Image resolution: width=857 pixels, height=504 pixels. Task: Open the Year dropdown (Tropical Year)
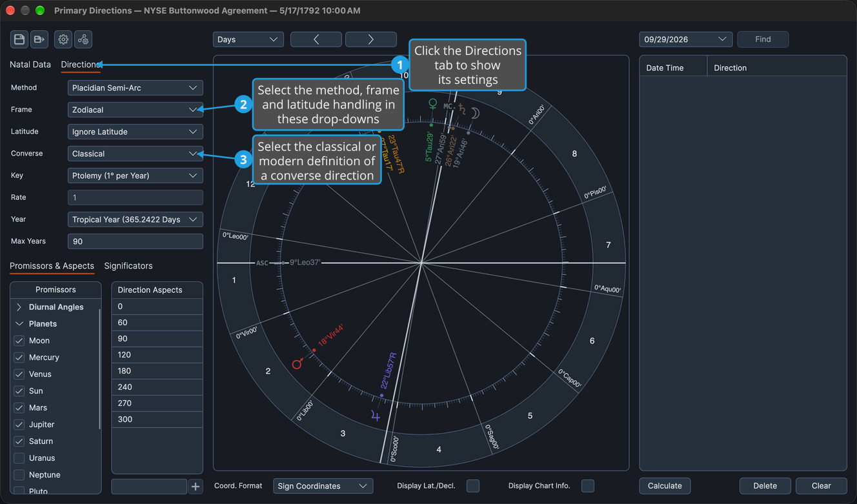pos(136,219)
